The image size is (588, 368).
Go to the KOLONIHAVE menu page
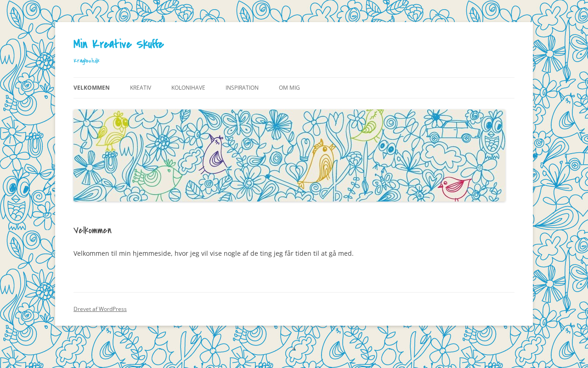click(x=188, y=88)
